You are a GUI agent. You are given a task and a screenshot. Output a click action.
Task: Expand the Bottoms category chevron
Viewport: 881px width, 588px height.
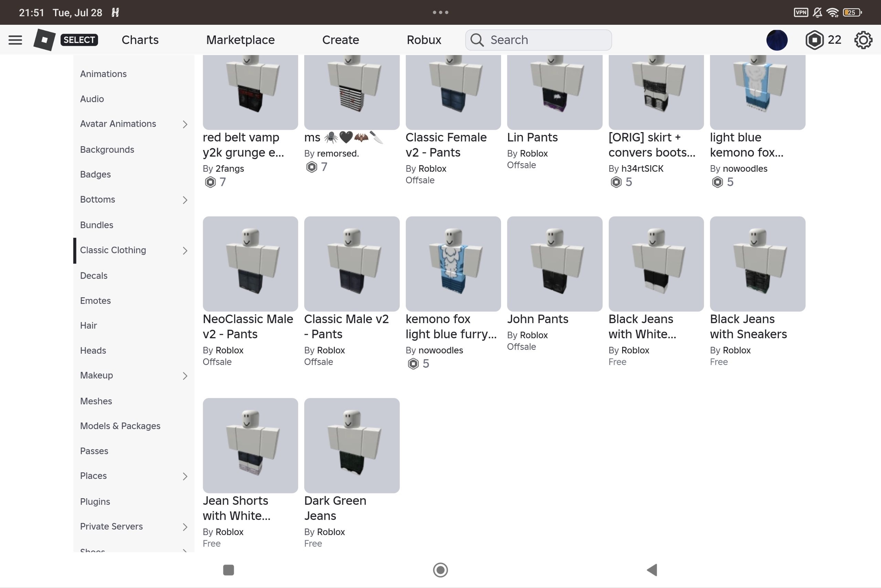(185, 200)
